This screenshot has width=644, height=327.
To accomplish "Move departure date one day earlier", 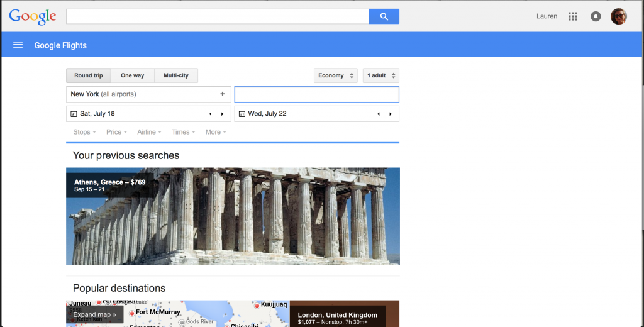I will coord(210,114).
